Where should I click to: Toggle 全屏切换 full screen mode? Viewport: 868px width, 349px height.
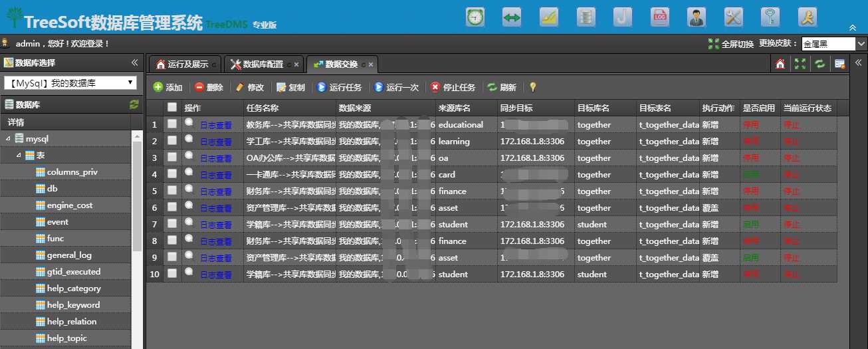click(x=731, y=44)
